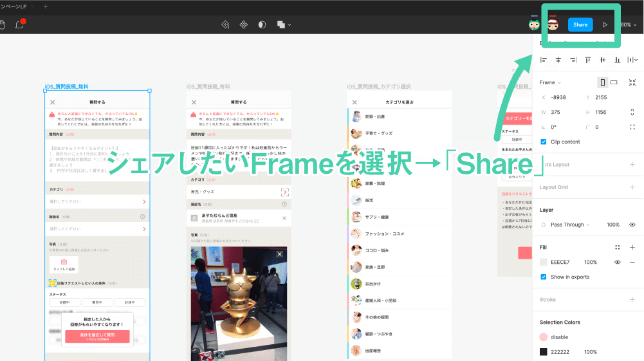This screenshot has width=644, height=361.
Task: Edit the corner radius field
Action: tap(597, 127)
